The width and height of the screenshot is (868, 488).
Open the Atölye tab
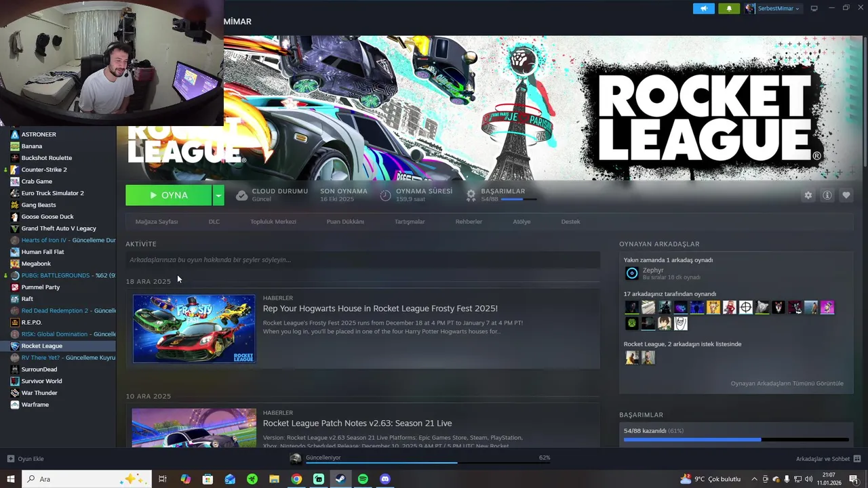coord(521,222)
